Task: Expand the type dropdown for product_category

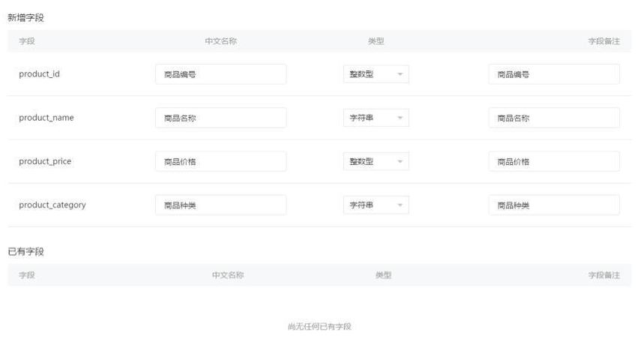Action: pos(376,205)
